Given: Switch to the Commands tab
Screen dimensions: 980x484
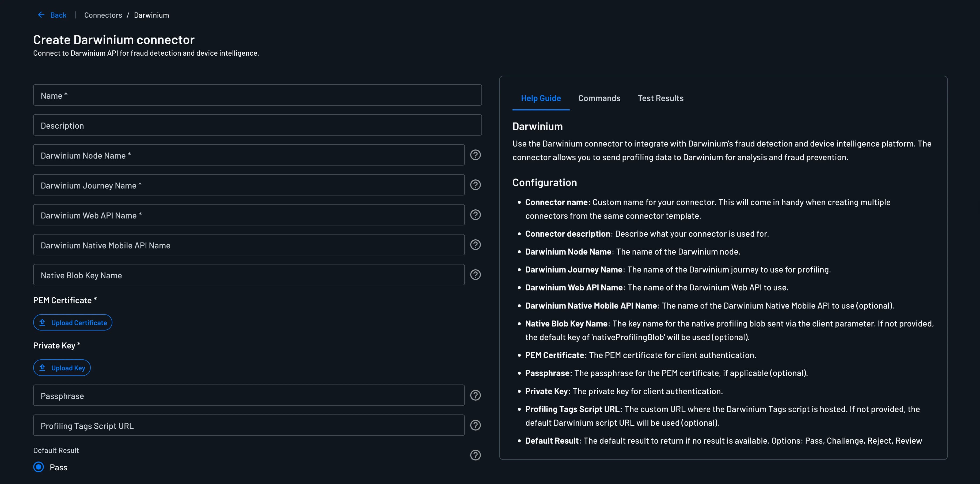Looking at the screenshot, I should click(x=599, y=98).
